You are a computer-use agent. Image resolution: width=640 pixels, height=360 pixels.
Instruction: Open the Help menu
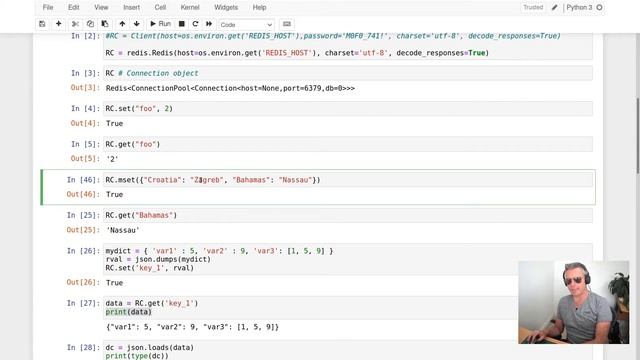coord(259,7)
